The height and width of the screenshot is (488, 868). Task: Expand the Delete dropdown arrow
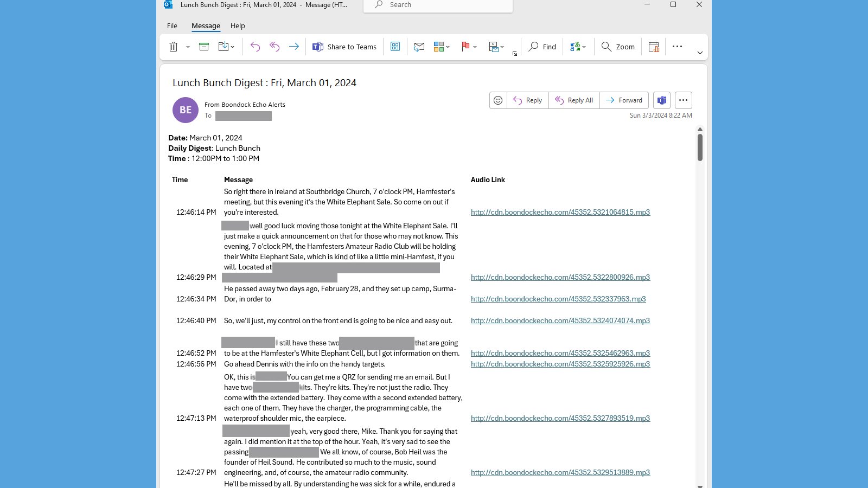(188, 47)
